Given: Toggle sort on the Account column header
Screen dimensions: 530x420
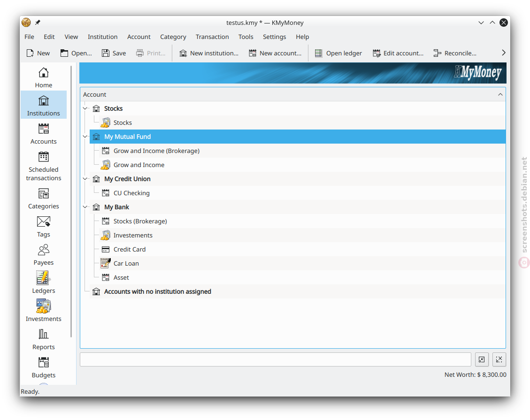Looking at the screenshot, I should click(293, 95).
